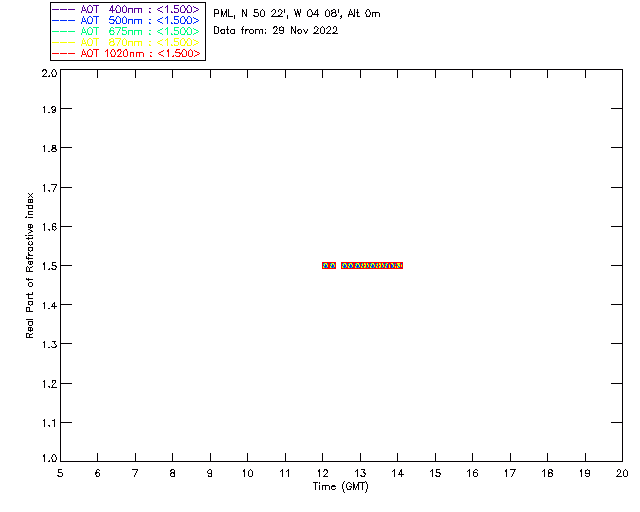Screen dimensions: 640x512
Task: Click the 1.4 y-axis tick label
Action: (x=49, y=305)
